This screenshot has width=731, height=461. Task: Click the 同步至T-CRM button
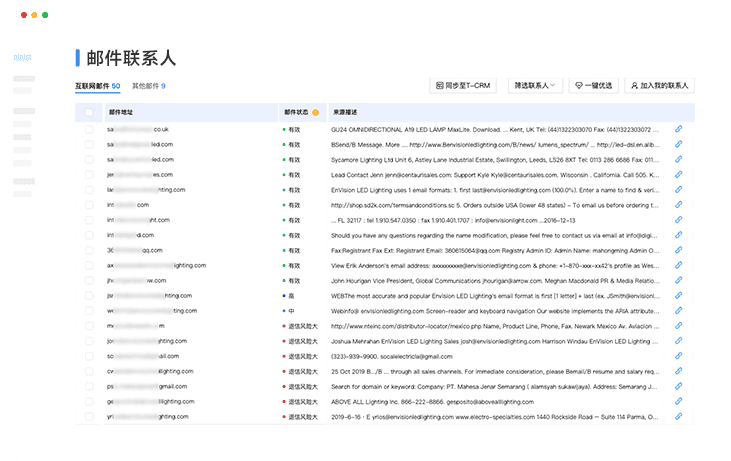point(461,86)
